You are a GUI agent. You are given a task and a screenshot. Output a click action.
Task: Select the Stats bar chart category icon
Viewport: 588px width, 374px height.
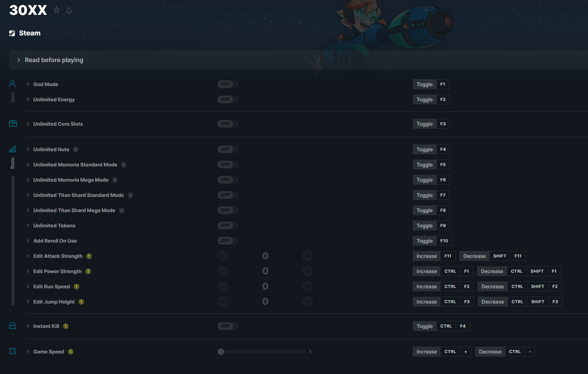coord(13,149)
